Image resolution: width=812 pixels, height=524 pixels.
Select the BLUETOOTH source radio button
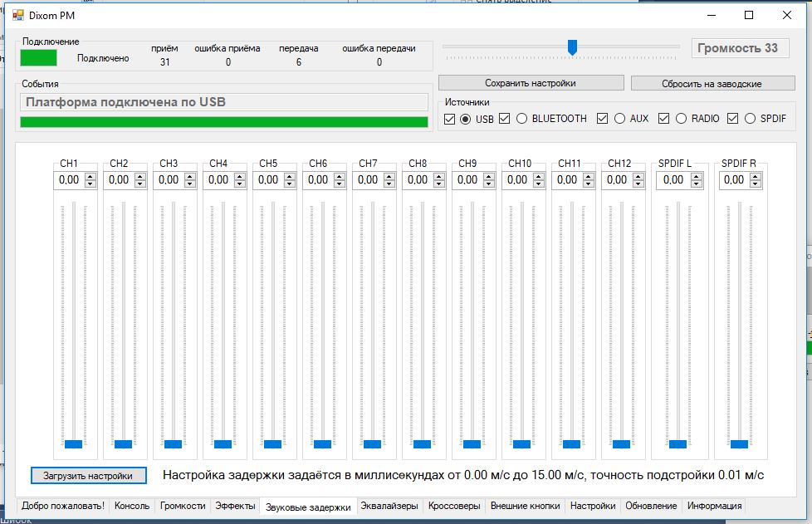coord(522,119)
